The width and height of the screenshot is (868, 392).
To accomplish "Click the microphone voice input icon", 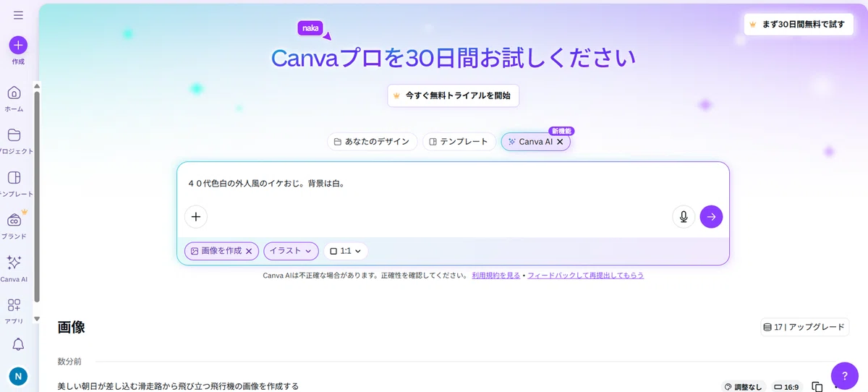I will point(684,216).
